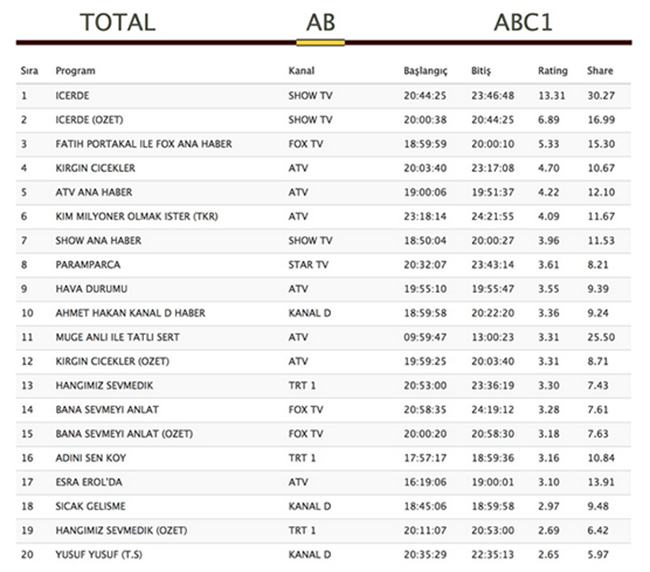Screen dimensions: 650x572
Task: Select YUSUF YUSUF (T.S) in row 20
Action: pos(98,554)
